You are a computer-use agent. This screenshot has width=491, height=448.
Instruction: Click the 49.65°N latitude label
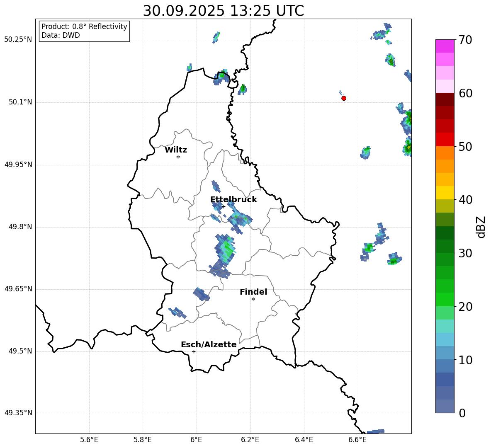click(x=18, y=289)
